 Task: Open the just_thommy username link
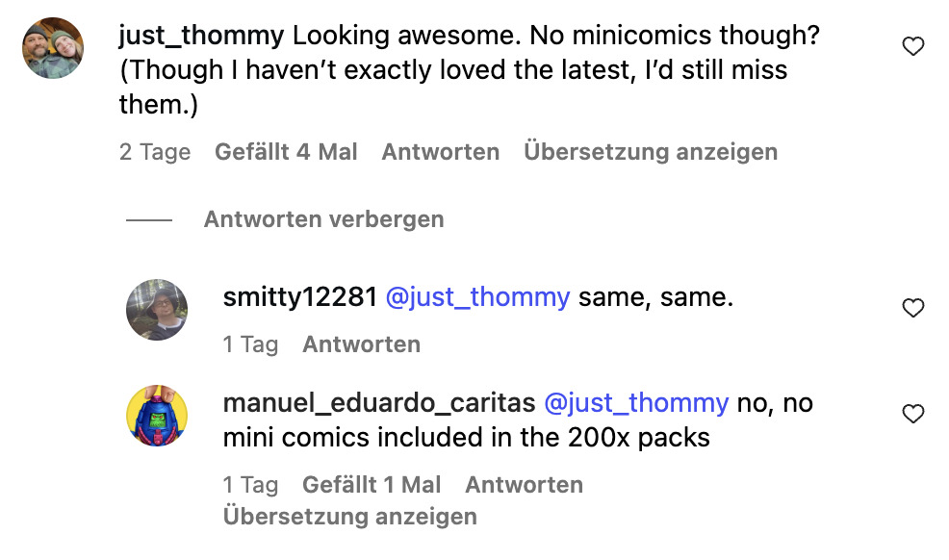click(201, 37)
